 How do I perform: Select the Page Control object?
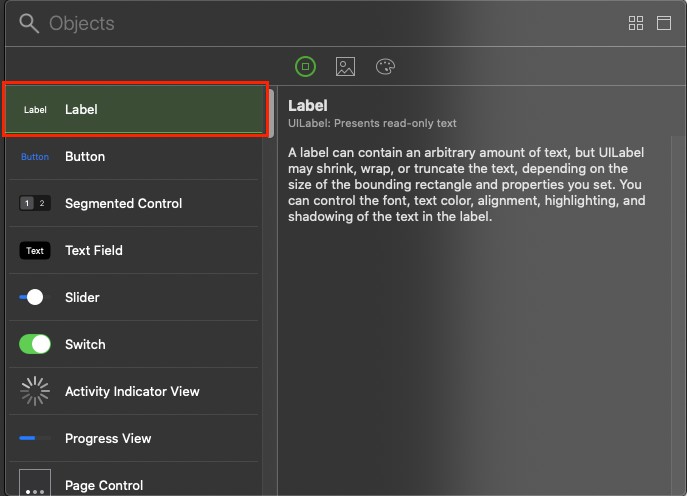click(x=134, y=479)
